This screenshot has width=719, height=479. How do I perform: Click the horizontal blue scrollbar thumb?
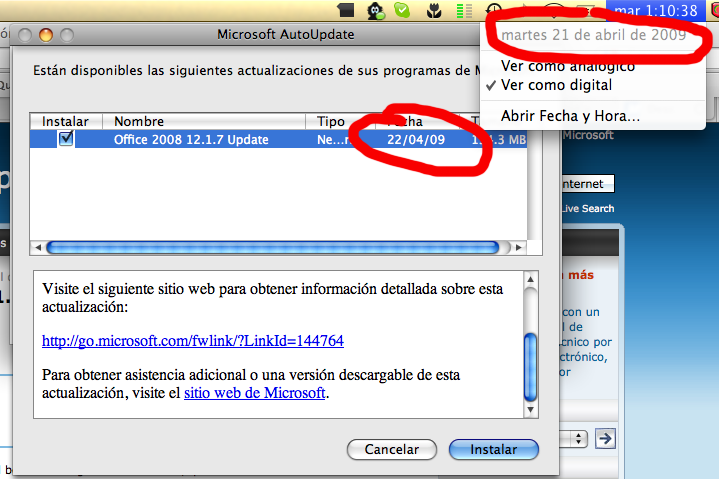tap(273, 248)
